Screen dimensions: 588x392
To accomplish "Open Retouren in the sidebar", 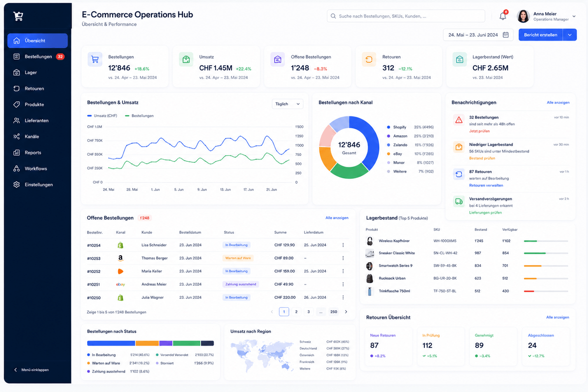I will click(x=37, y=89).
